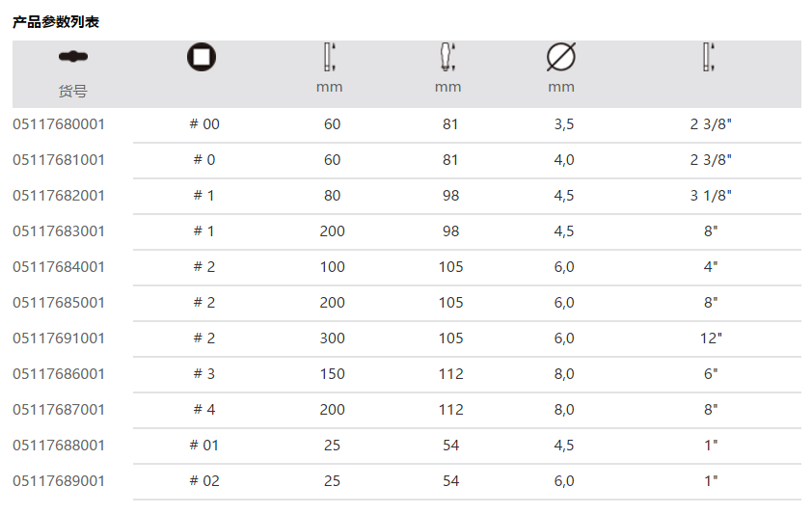This screenshot has width=812, height=514.
Task: Open product number 05117687001
Action: (59, 410)
